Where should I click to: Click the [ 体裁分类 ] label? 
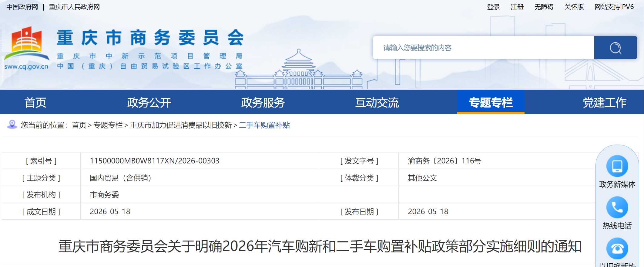(359, 178)
